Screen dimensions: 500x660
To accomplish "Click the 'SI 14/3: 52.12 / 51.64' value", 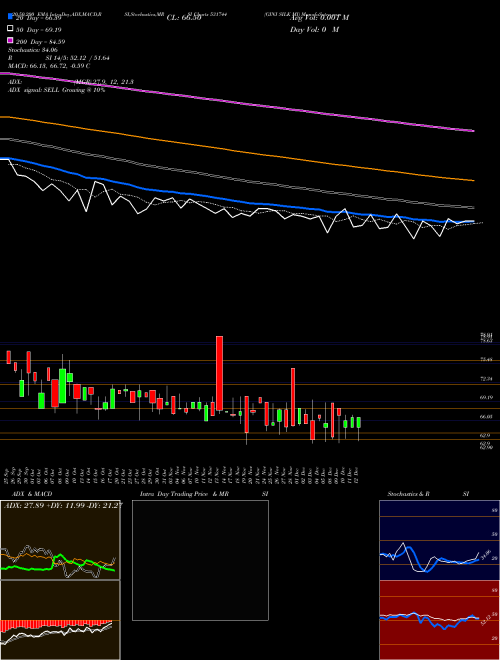I will point(78,58).
